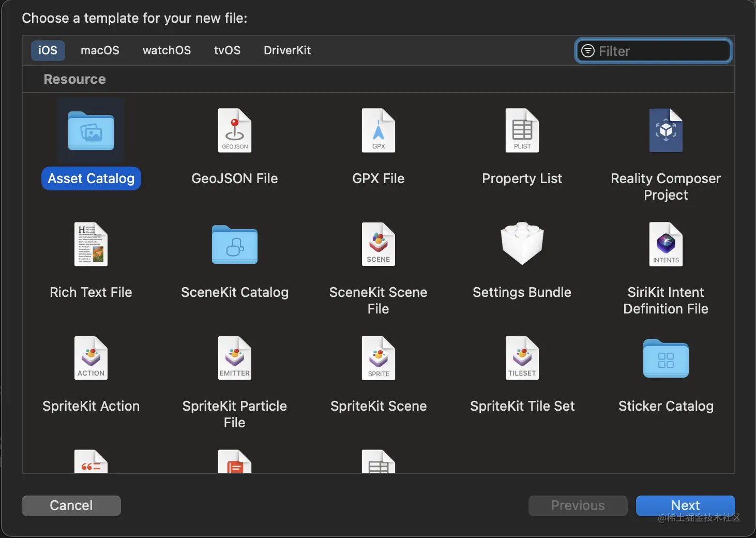Select the SceneKit Scene File icon

click(x=379, y=244)
